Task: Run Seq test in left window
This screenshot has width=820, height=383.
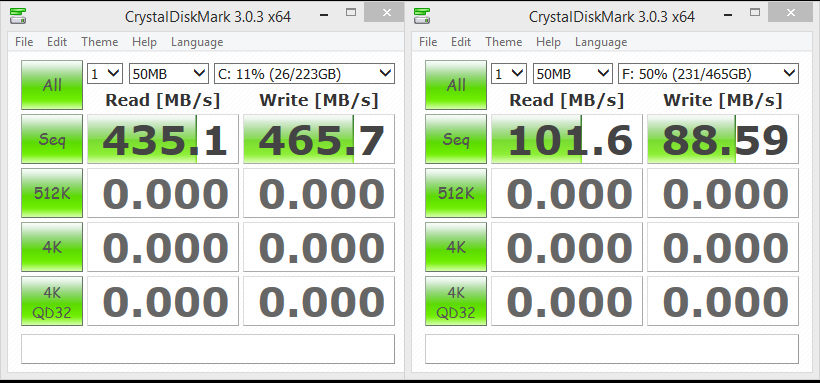Action: click(x=52, y=139)
